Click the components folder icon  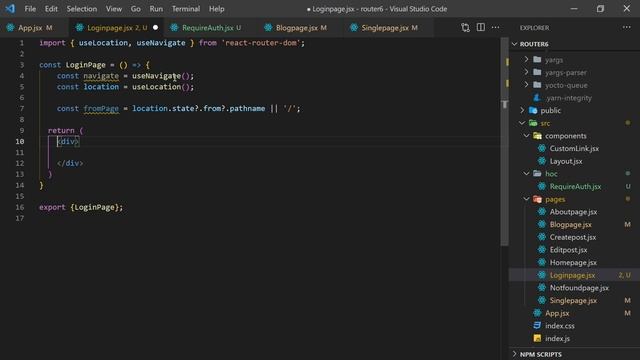tap(537, 136)
